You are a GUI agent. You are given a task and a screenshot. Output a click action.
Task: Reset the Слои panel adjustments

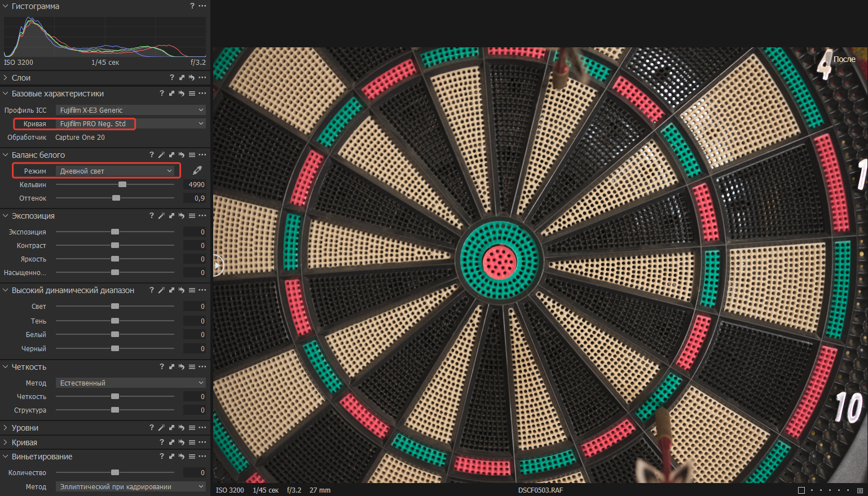point(192,77)
